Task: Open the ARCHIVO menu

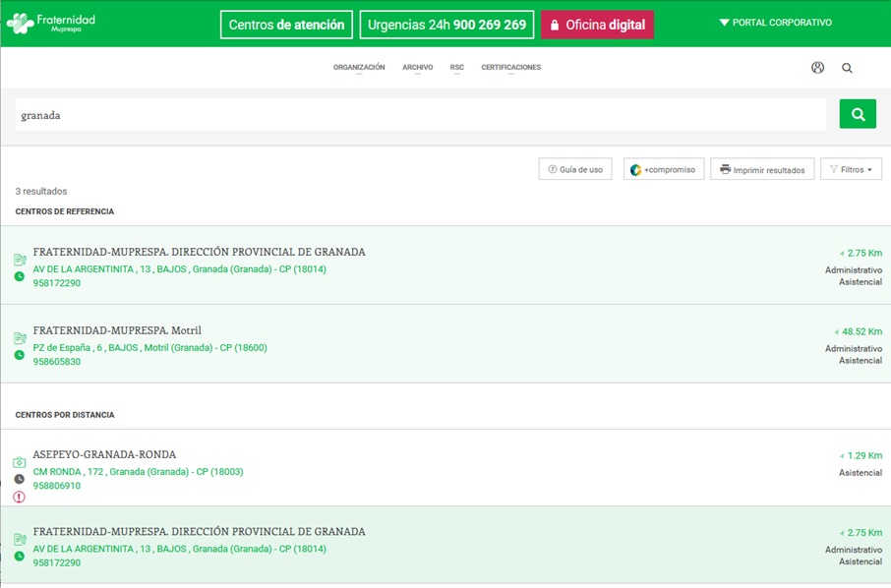Action: pyautogui.click(x=418, y=67)
